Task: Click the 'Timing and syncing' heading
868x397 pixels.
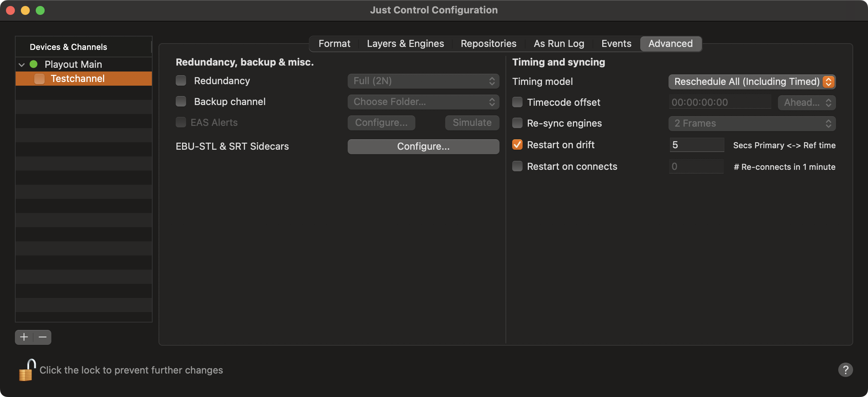Action: coord(559,62)
